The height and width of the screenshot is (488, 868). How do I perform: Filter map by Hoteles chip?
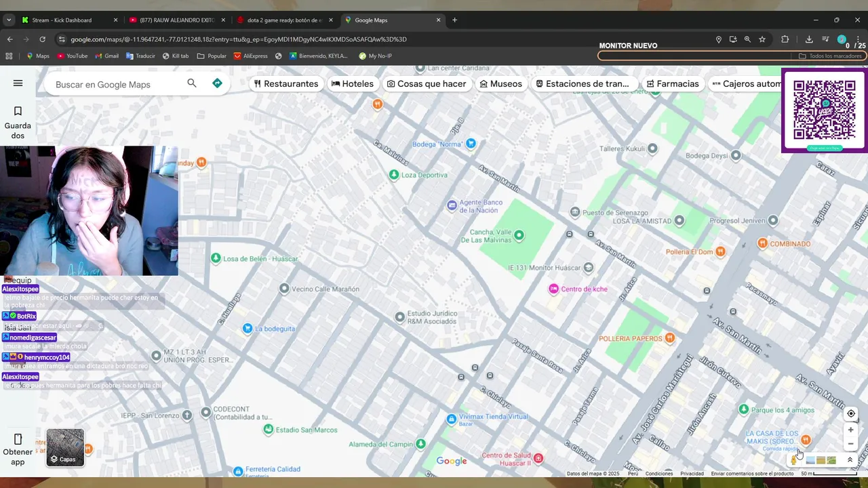pyautogui.click(x=353, y=84)
